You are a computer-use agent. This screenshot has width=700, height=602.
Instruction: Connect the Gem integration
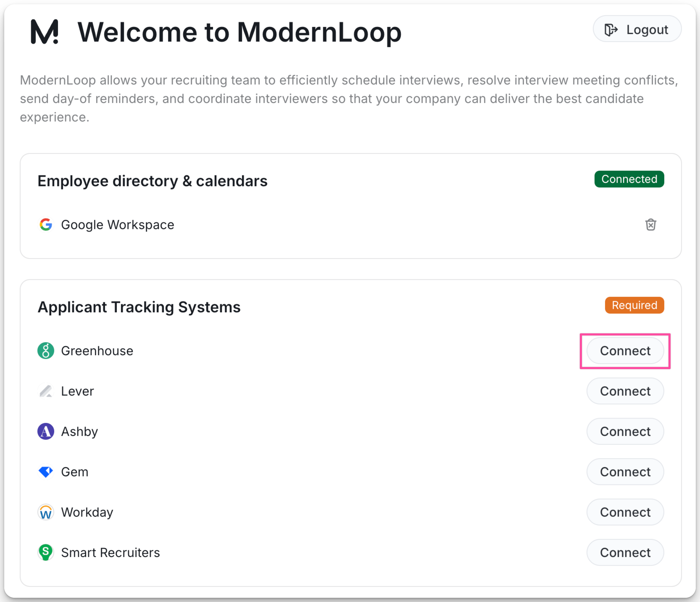coord(625,472)
